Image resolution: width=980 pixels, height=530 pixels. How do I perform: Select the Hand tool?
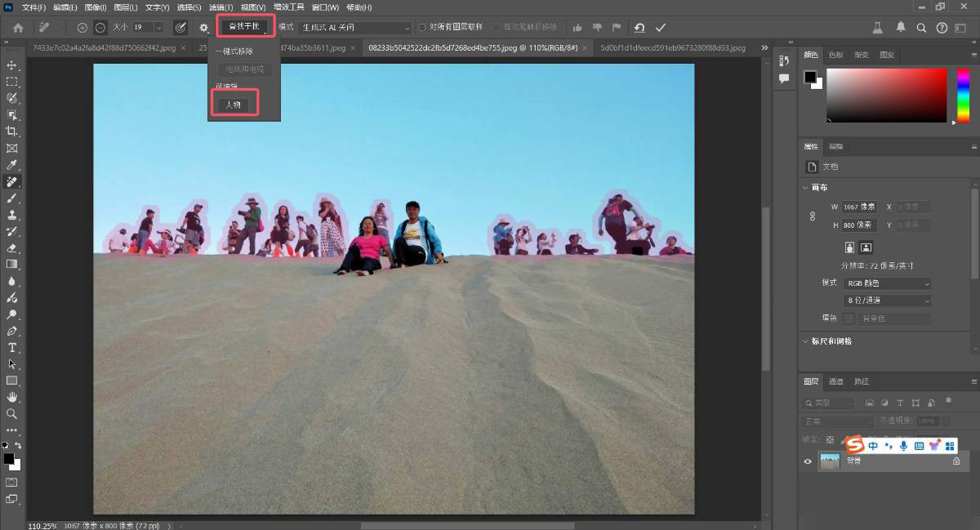(x=11, y=398)
